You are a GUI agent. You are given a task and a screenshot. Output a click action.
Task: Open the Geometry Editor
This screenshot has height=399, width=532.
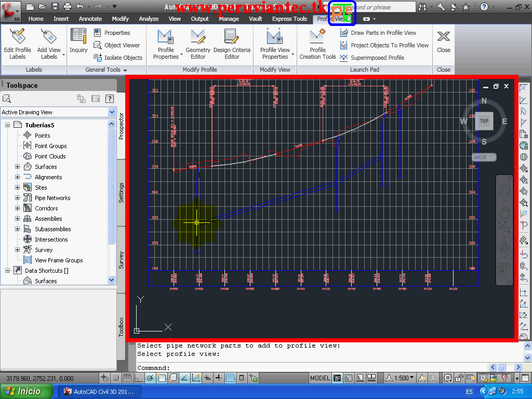tap(198, 44)
